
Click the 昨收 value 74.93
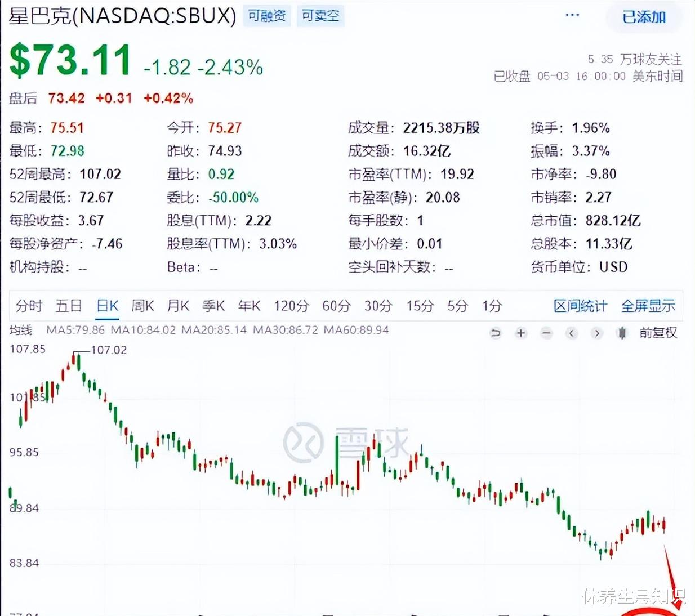225,151
